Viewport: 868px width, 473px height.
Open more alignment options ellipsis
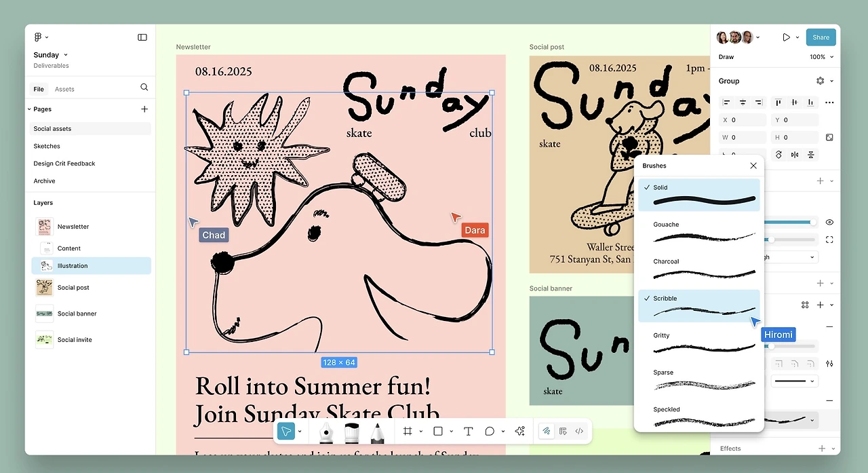tap(829, 102)
